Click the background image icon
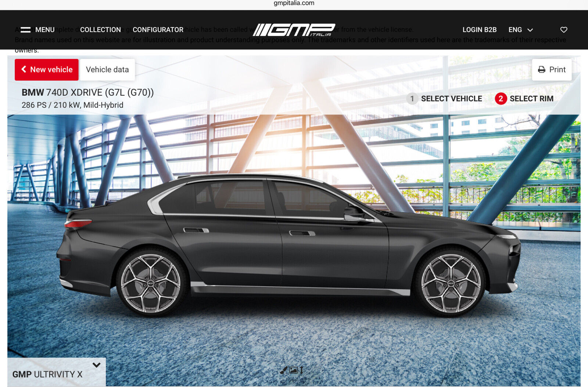The height and width of the screenshot is (387, 588). tap(294, 370)
